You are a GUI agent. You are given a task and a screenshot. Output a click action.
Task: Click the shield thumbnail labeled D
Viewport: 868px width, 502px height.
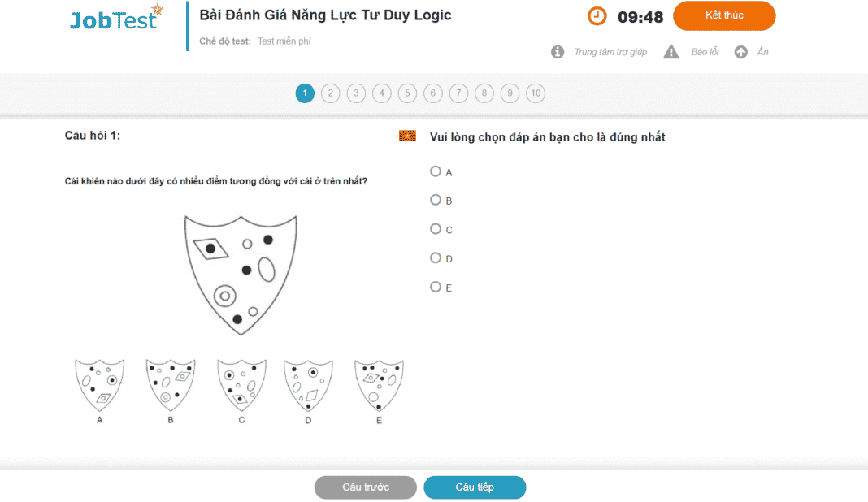(x=308, y=383)
